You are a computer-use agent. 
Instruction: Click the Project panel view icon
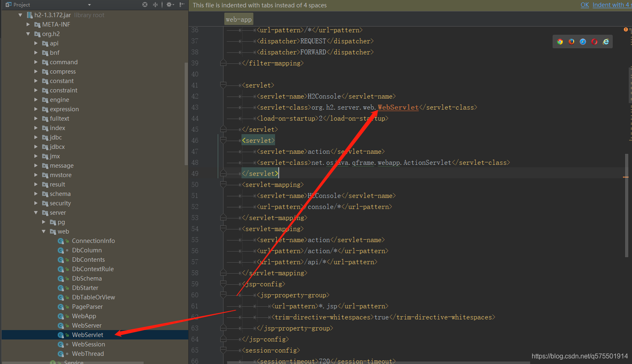tap(8, 4)
